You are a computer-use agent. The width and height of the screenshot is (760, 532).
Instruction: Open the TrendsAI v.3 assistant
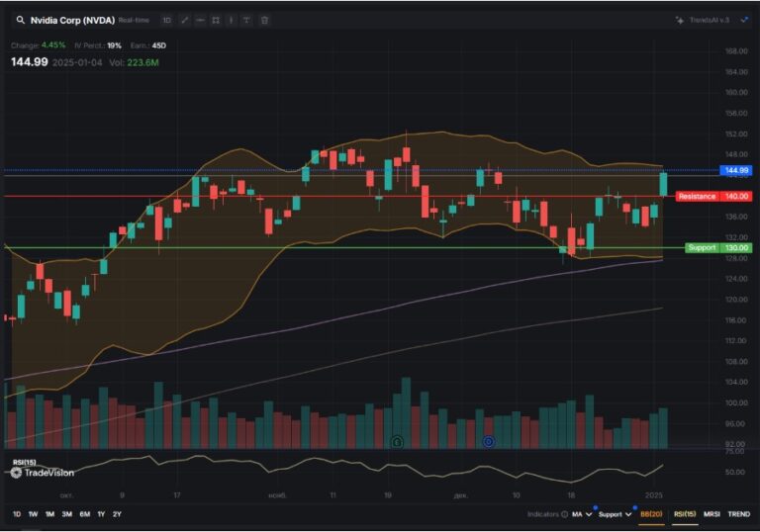[703, 20]
